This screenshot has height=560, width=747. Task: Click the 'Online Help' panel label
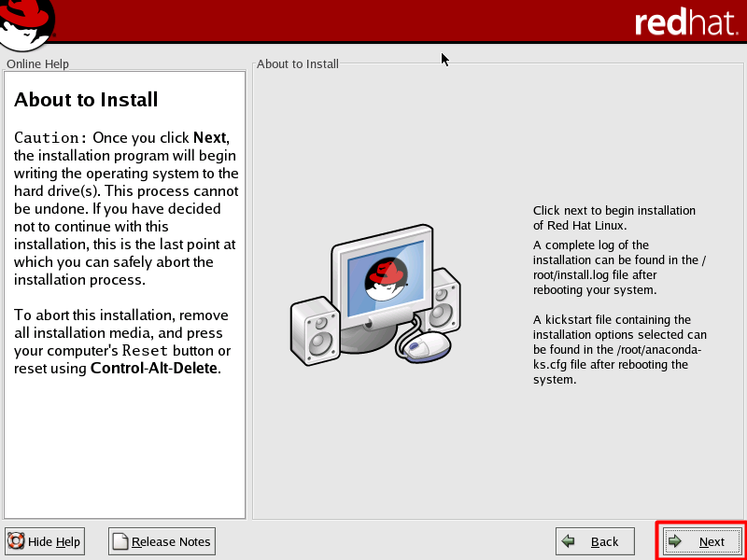(x=37, y=63)
